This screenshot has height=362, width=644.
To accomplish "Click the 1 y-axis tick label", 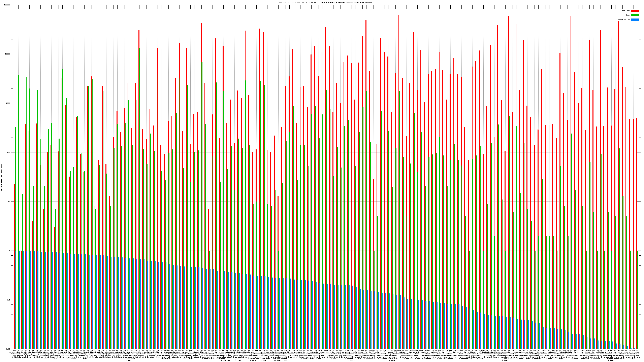I will 10,251.
